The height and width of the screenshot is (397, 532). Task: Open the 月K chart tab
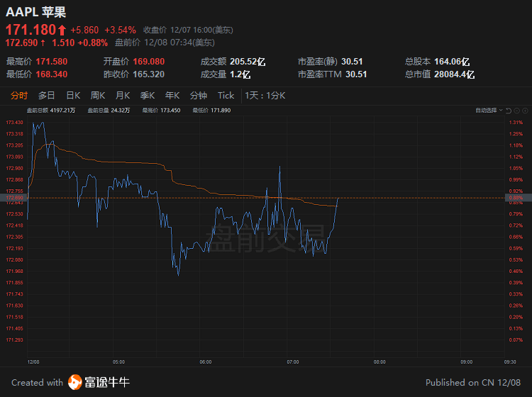click(x=123, y=96)
